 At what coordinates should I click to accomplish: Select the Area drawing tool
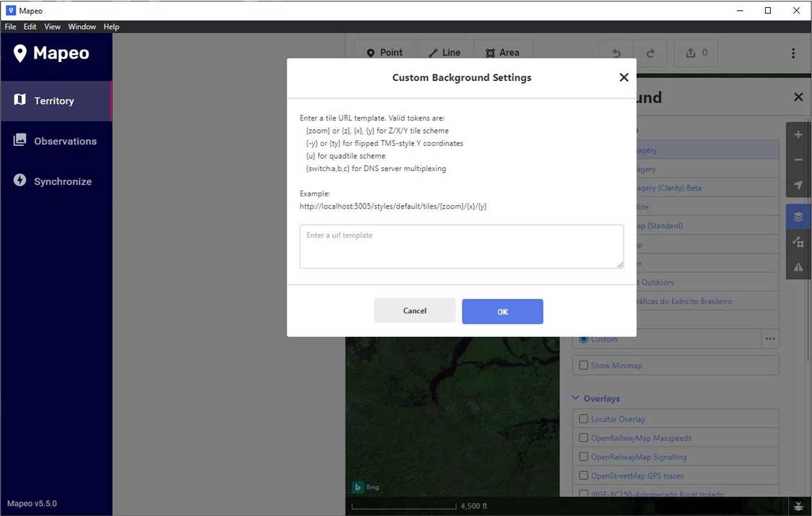[x=503, y=53]
